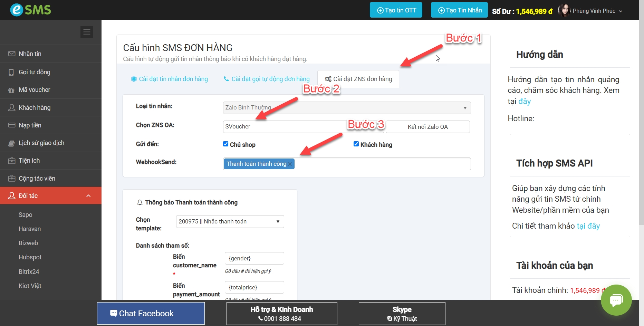Open the Chọn template dropdown
The image size is (644, 326).
click(x=230, y=222)
